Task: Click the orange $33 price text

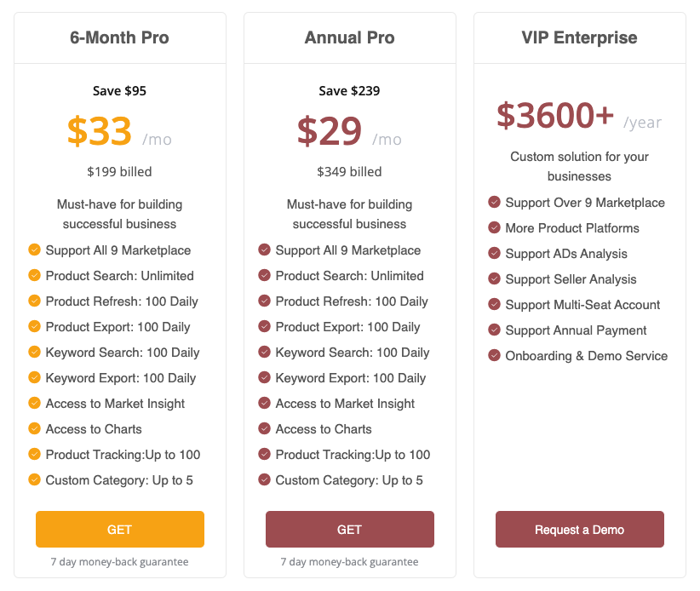Action: (100, 131)
